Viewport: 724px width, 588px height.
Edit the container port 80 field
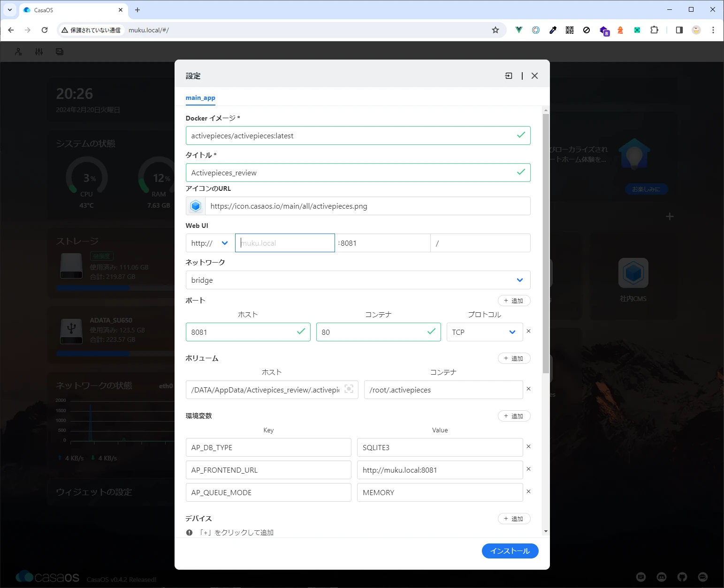378,332
